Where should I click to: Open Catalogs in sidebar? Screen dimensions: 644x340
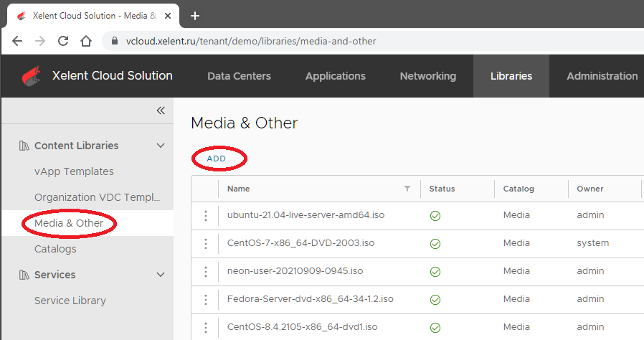pos(55,249)
